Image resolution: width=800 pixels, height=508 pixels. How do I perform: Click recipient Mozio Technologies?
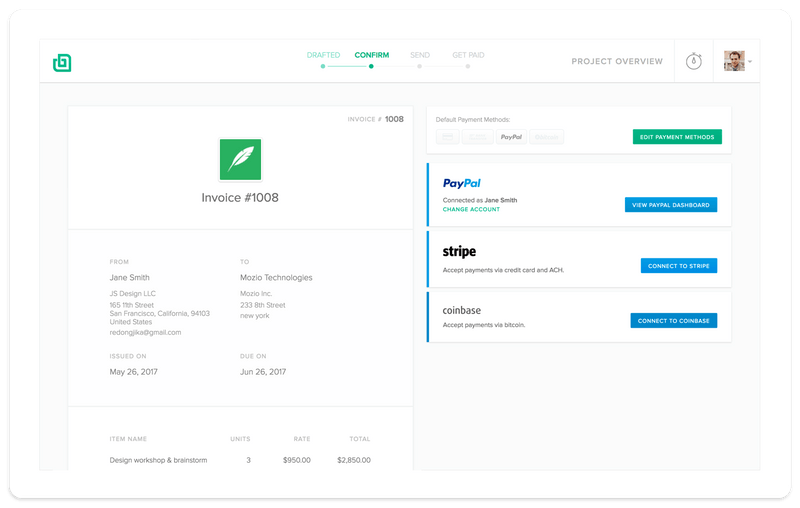(x=276, y=277)
